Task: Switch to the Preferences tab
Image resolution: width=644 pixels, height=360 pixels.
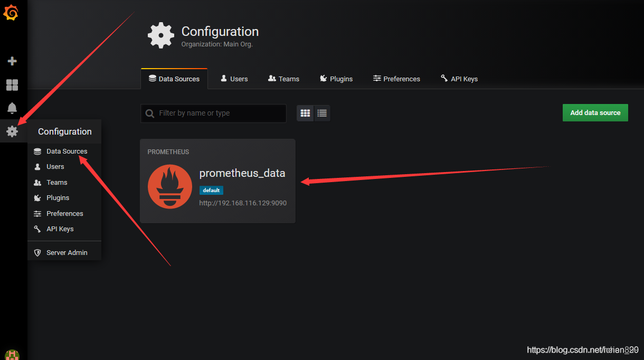Action: (x=396, y=79)
